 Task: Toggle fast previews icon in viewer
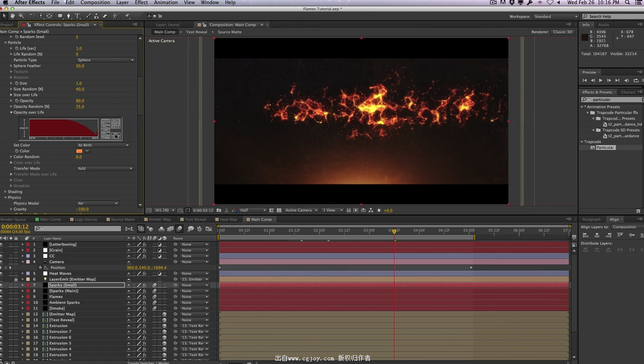[356, 210]
